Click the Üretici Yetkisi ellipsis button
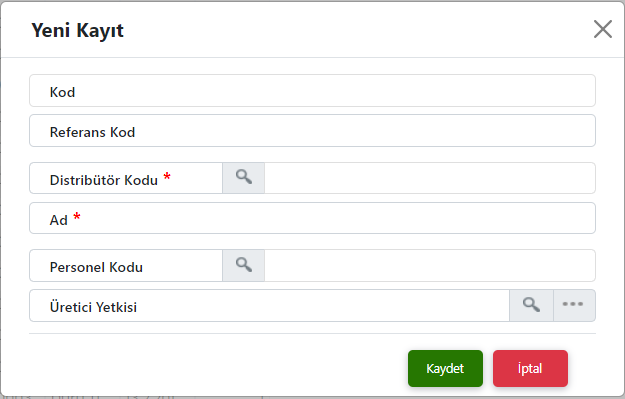This screenshot has width=625, height=399. pyautogui.click(x=574, y=305)
